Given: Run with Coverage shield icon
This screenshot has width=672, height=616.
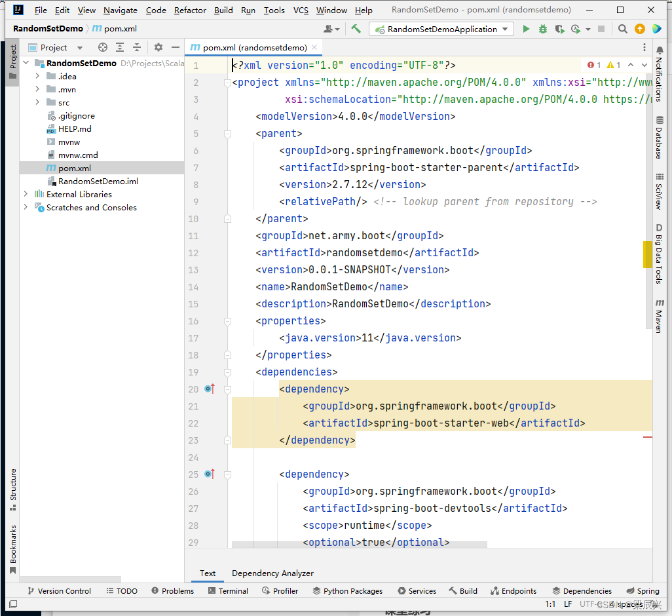Looking at the screenshot, I should click(x=559, y=29).
